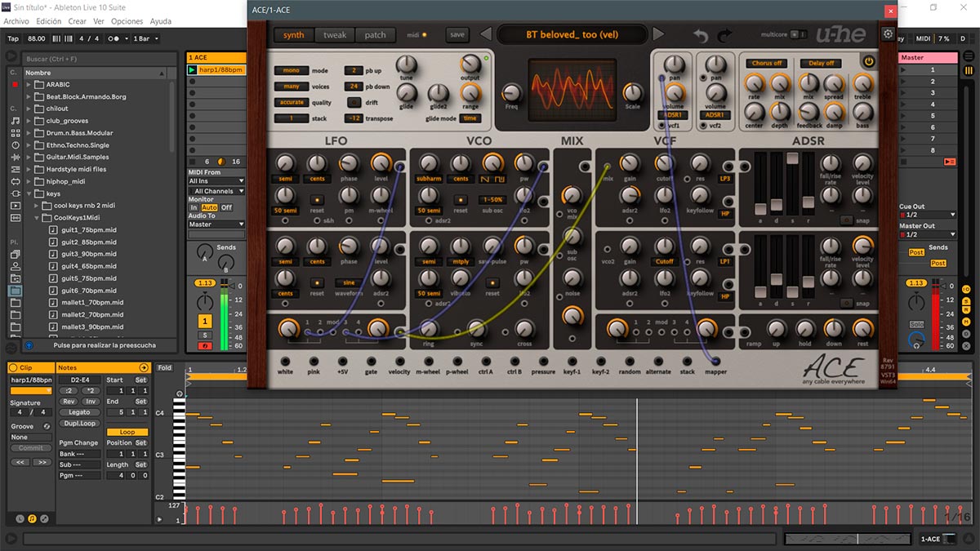Launch the harp1/88bpm clip play triangle
This screenshot has height=551, width=980.
pyautogui.click(x=193, y=70)
